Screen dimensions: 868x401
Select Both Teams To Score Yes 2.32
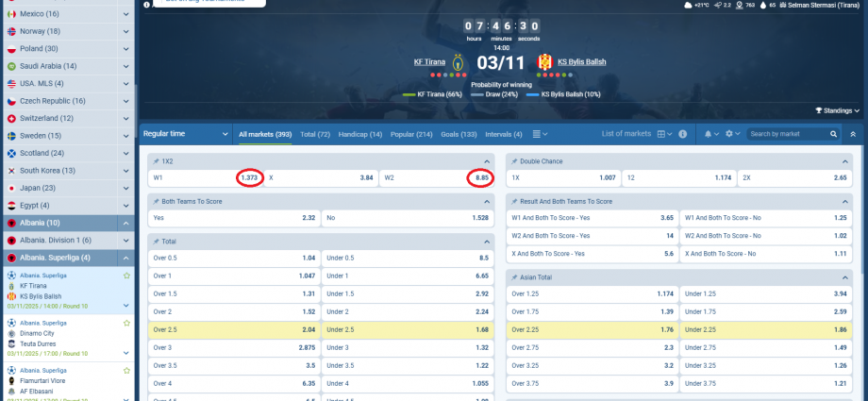tap(234, 218)
